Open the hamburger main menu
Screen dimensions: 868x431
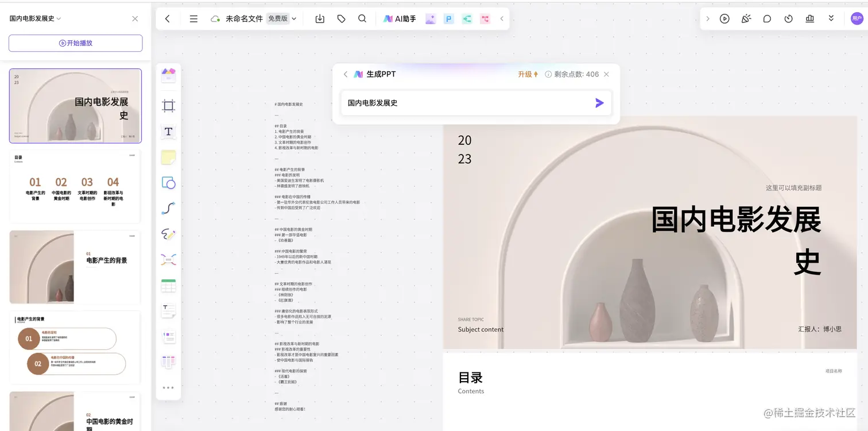point(193,18)
